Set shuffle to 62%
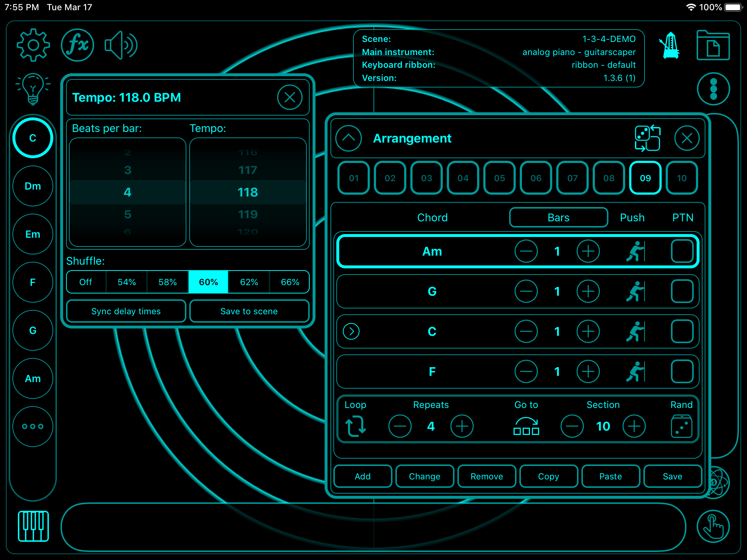This screenshot has height=560, width=747. (249, 282)
